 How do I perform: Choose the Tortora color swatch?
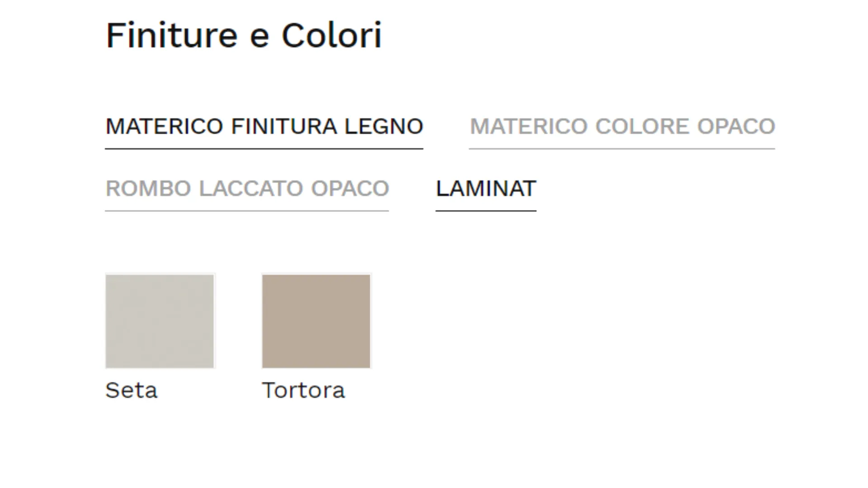tap(316, 321)
